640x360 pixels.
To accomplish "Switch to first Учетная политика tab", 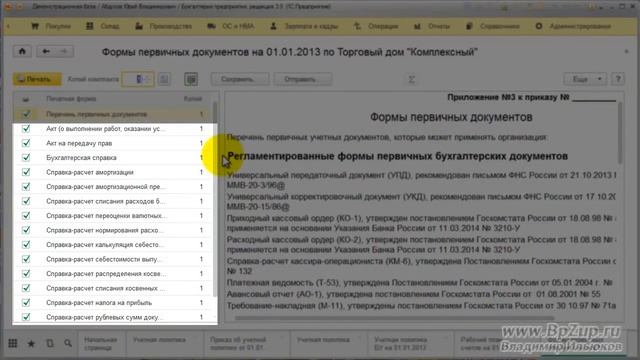I will (163, 344).
